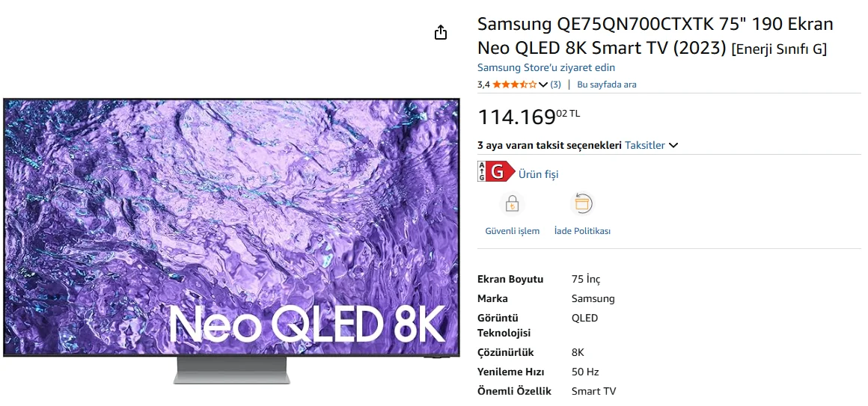Open the (3) reviews count link
Viewport: 868px width, 406px height.
point(555,84)
